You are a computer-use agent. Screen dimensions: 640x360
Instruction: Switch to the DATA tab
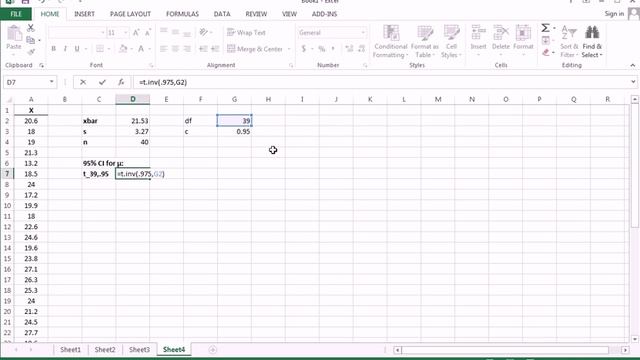pos(222,14)
